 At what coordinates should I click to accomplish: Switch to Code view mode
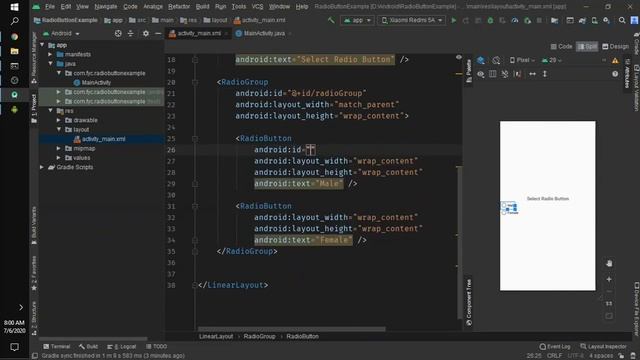tap(561, 47)
